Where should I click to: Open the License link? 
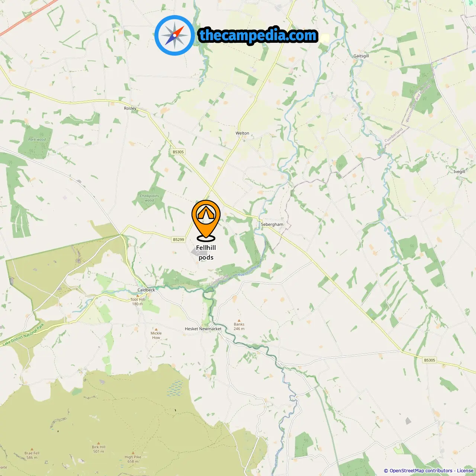tap(465, 471)
